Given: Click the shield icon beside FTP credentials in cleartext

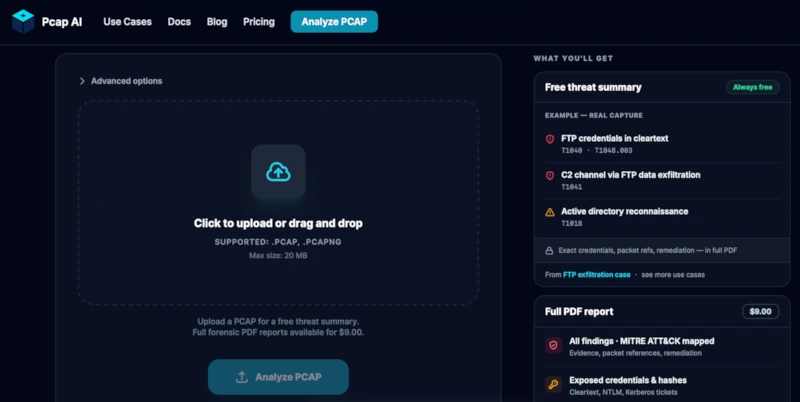Looking at the screenshot, I should pos(550,139).
